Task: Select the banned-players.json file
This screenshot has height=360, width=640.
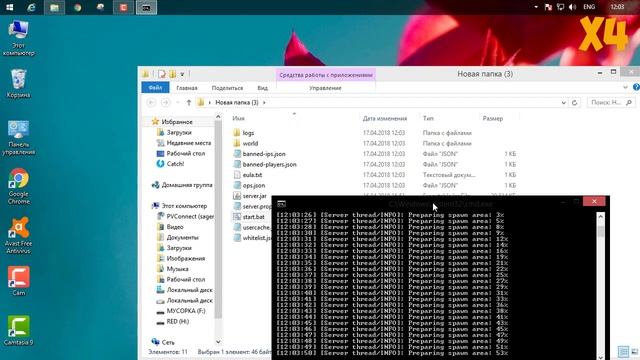Action: 269,164
